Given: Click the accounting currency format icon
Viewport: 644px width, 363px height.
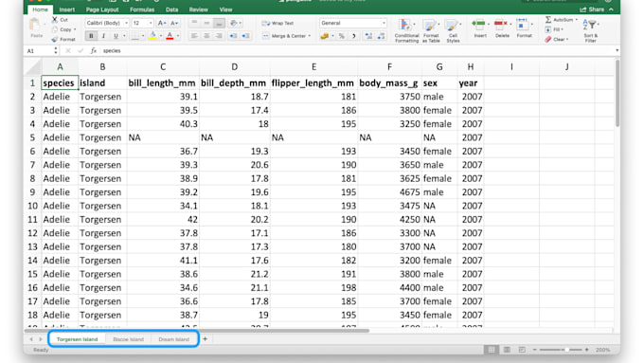Looking at the screenshot, I should coord(325,36).
